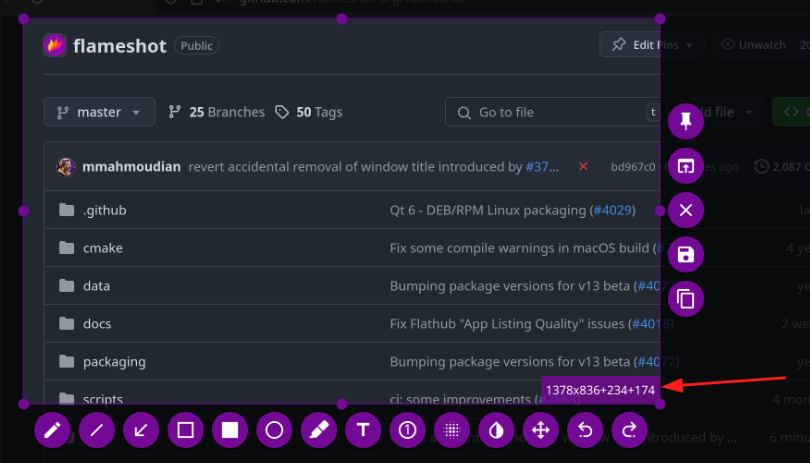Open commit hash bd967c0
The width and height of the screenshot is (810, 463).
point(633,167)
